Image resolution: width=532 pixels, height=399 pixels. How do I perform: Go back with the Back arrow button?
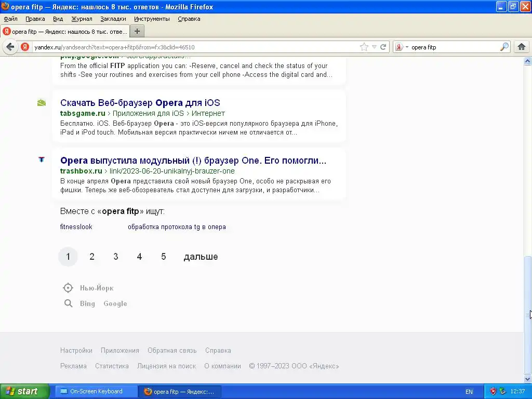click(x=10, y=47)
